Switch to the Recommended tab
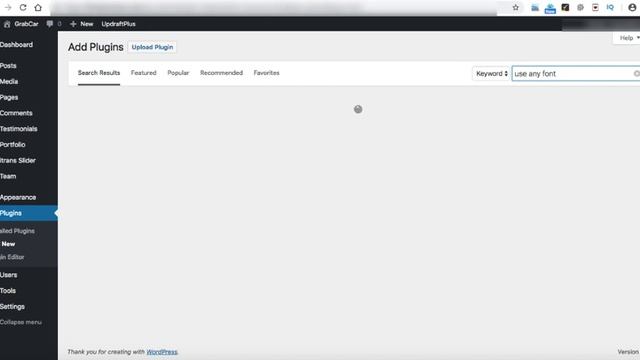 (221, 73)
